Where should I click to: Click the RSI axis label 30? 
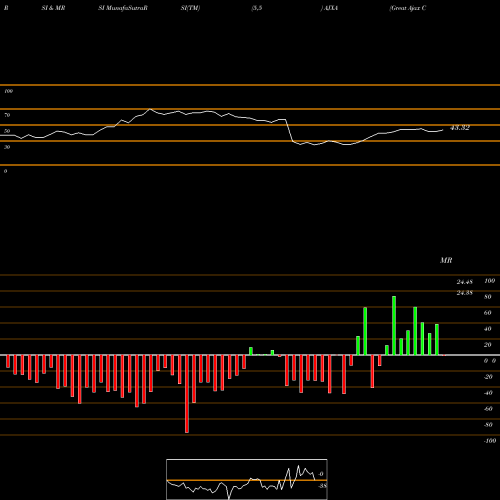coord(7,147)
